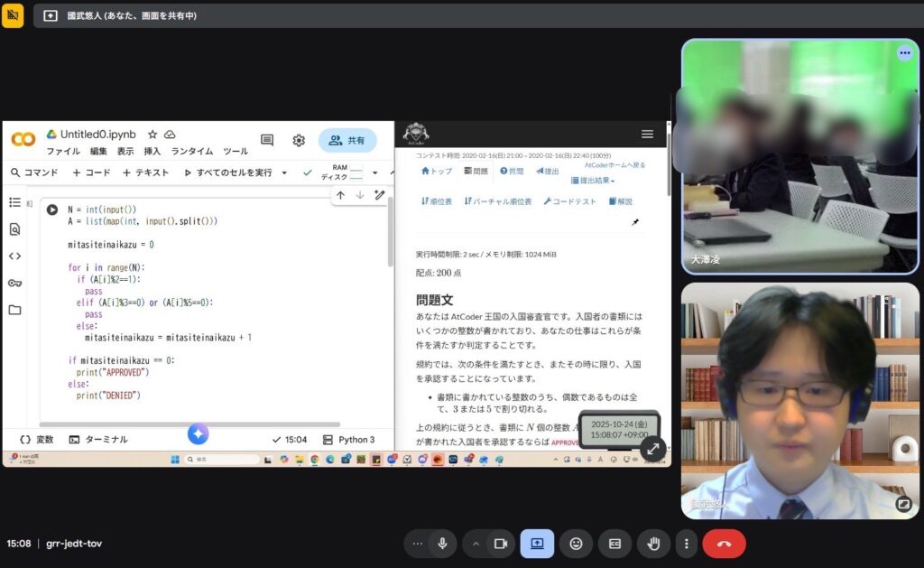Image resolution: width=924 pixels, height=568 pixels.
Task: Raise hand in the meeting
Action: click(x=653, y=544)
